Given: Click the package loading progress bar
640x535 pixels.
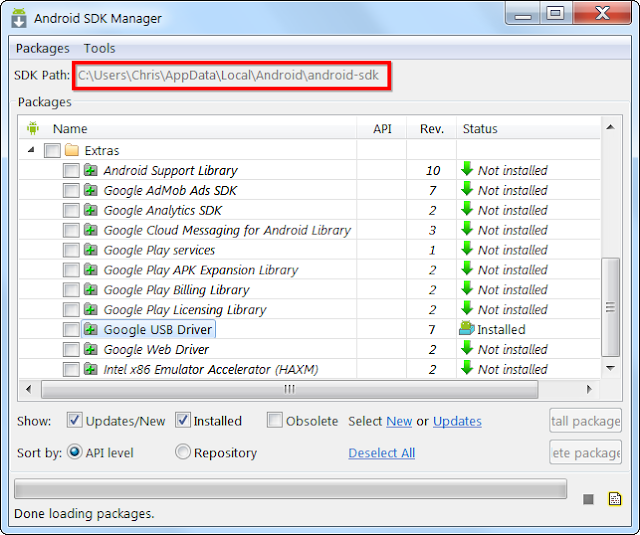Looking at the screenshot, I should pyautogui.click(x=291, y=488).
